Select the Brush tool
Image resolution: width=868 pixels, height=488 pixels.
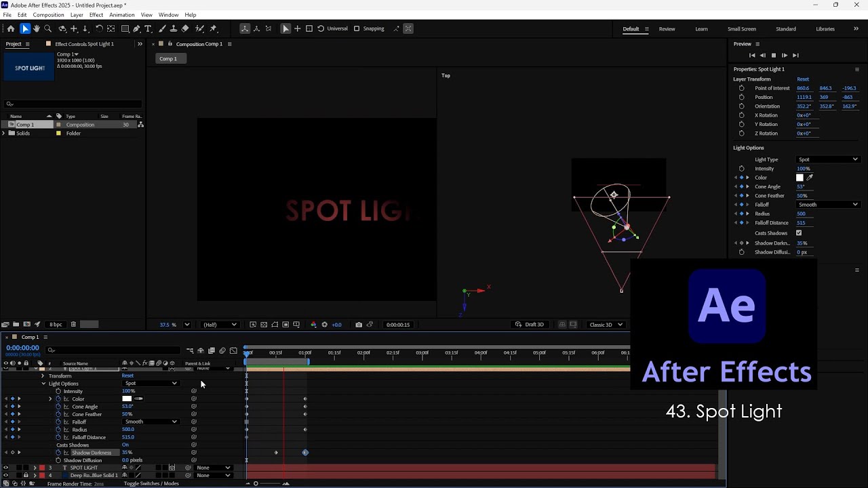[x=163, y=28]
